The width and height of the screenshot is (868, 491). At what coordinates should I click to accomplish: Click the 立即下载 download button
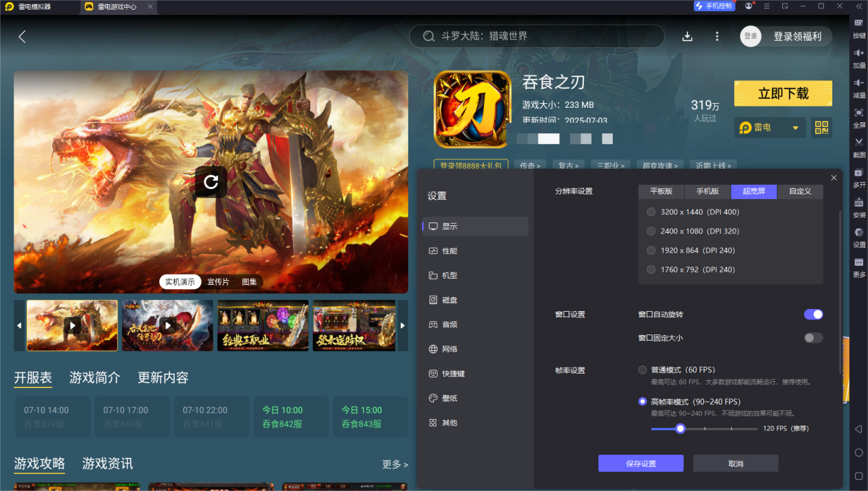[783, 93]
